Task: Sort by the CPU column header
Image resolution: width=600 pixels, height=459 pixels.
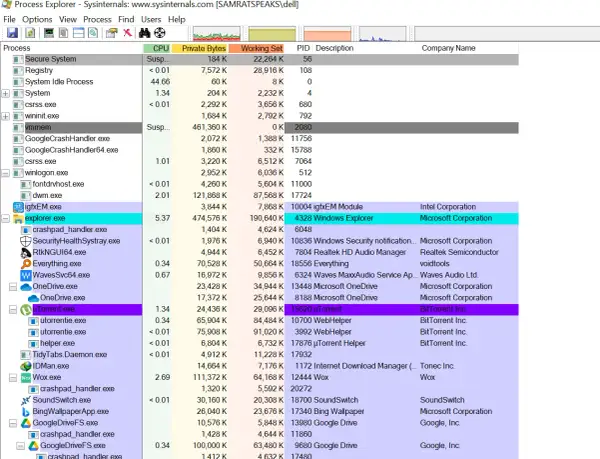Action: coord(157,48)
